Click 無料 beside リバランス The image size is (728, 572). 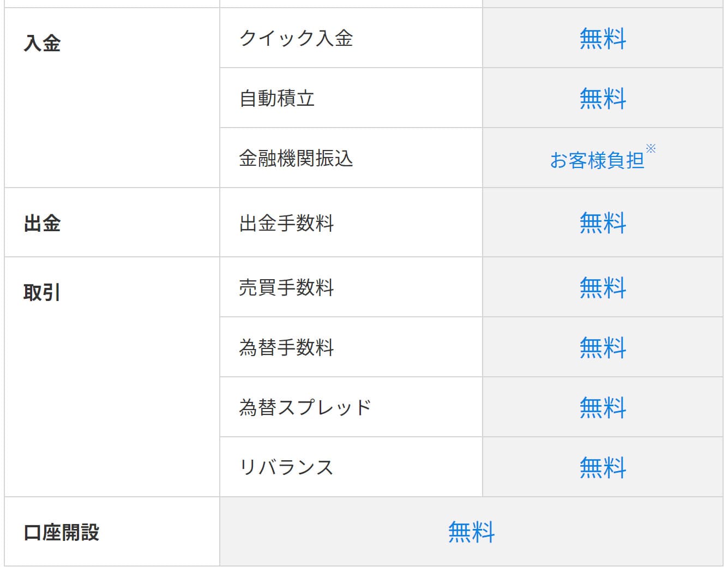(603, 467)
